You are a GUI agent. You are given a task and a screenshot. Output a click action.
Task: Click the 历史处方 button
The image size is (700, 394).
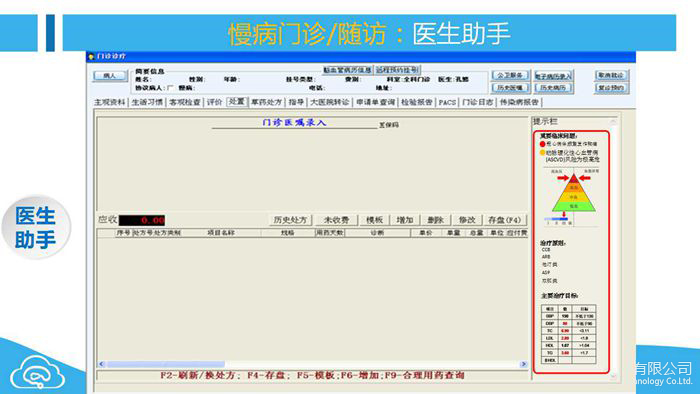click(x=290, y=220)
